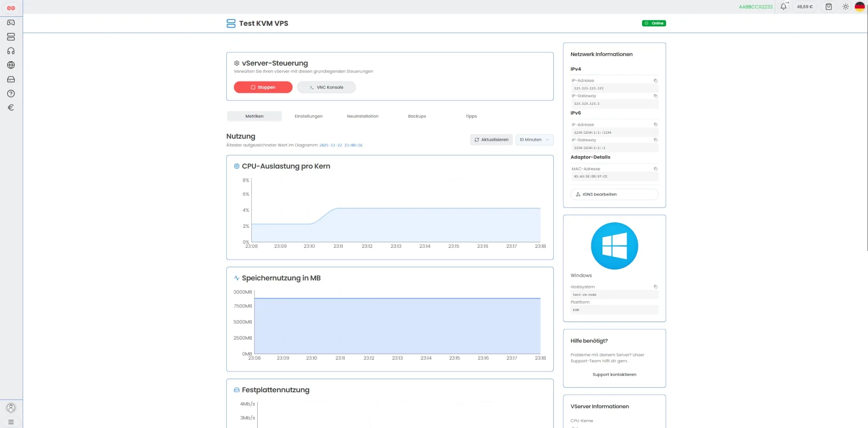The height and width of the screenshot is (428, 868).
Task: Open the globe domains sidebar icon
Action: [11, 65]
